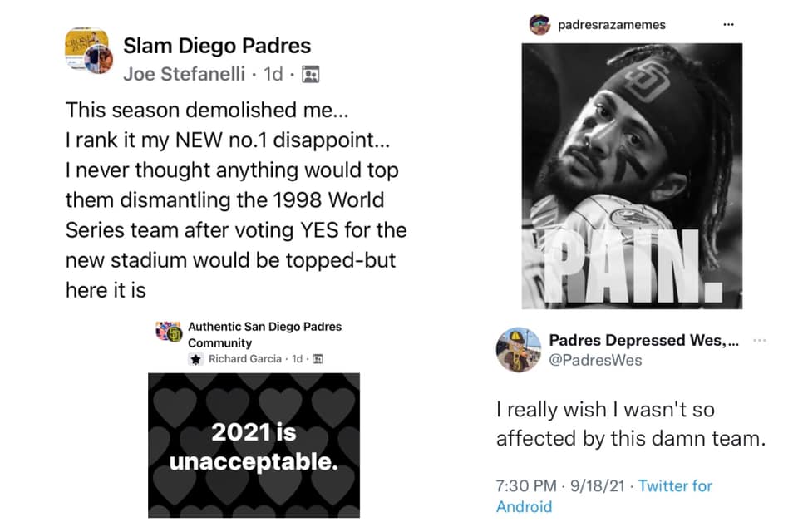Viewport: 798px width, 532px height.
Task: View Richard Garcia's profile
Action: click(244, 359)
